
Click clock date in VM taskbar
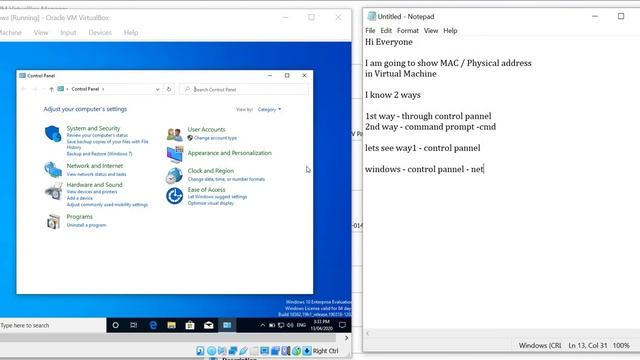(321, 328)
